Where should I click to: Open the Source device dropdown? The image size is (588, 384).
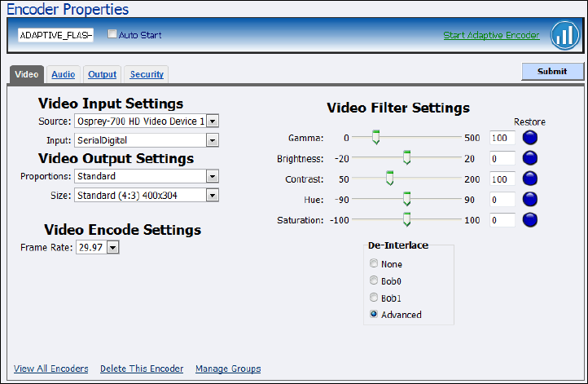pos(213,121)
